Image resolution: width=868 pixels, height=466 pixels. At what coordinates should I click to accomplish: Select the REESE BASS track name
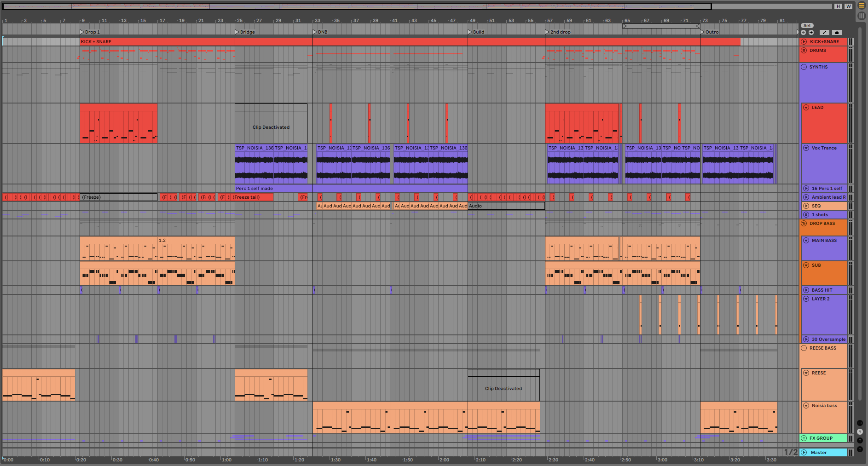click(823, 348)
